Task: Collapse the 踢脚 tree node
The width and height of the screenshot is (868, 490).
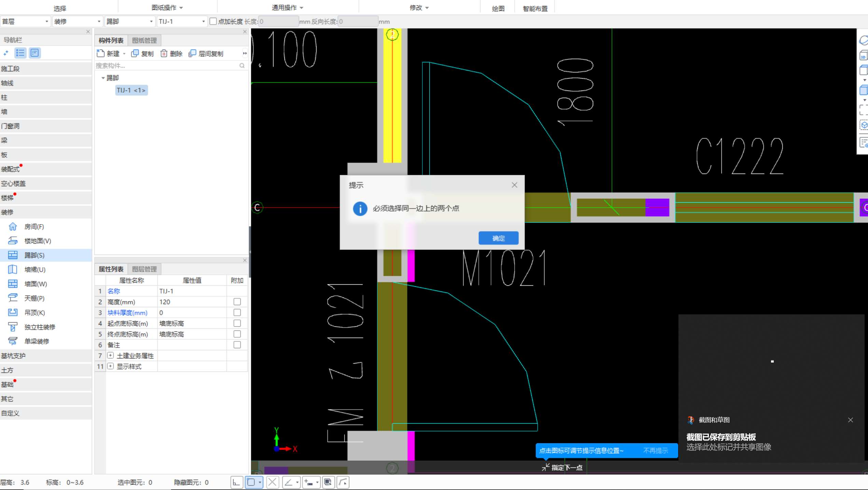Action: (103, 78)
